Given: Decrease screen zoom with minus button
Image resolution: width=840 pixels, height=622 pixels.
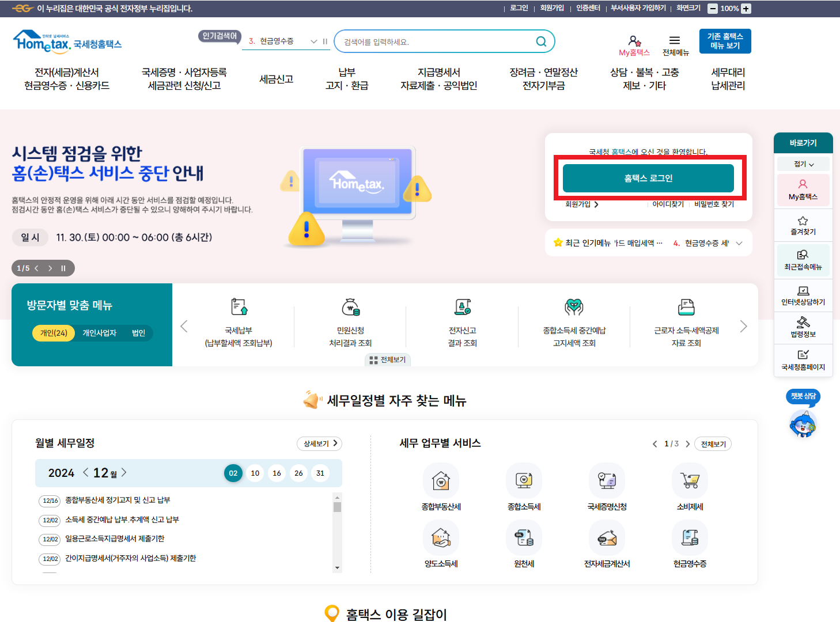Looking at the screenshot, I should (713, 9).
